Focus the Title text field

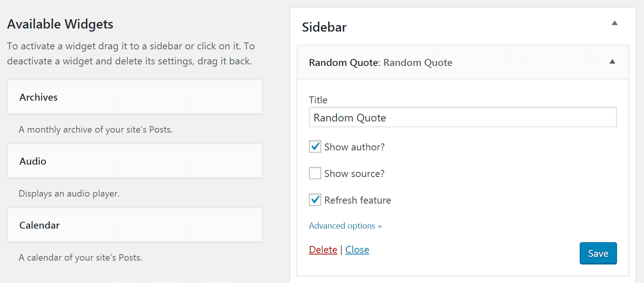(x=463, y=117)
